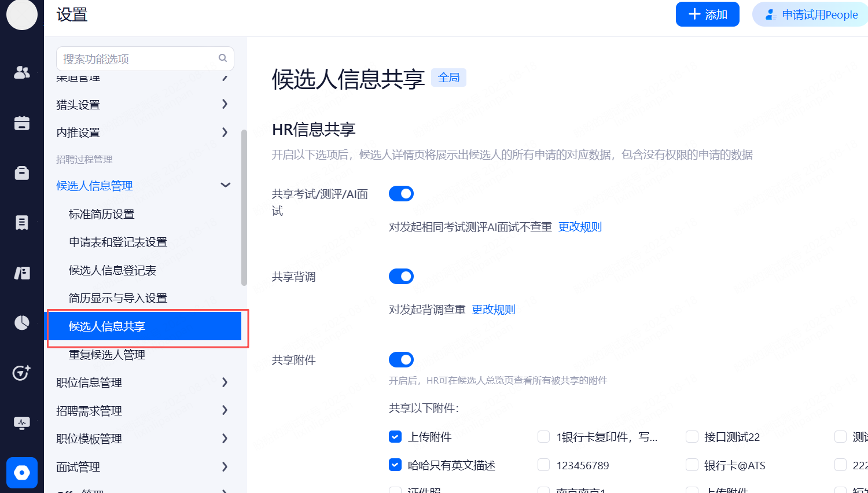Disable the 共享背调 toggle switch
The height and width of the screenshot is (493, 868).
(401, 277)
